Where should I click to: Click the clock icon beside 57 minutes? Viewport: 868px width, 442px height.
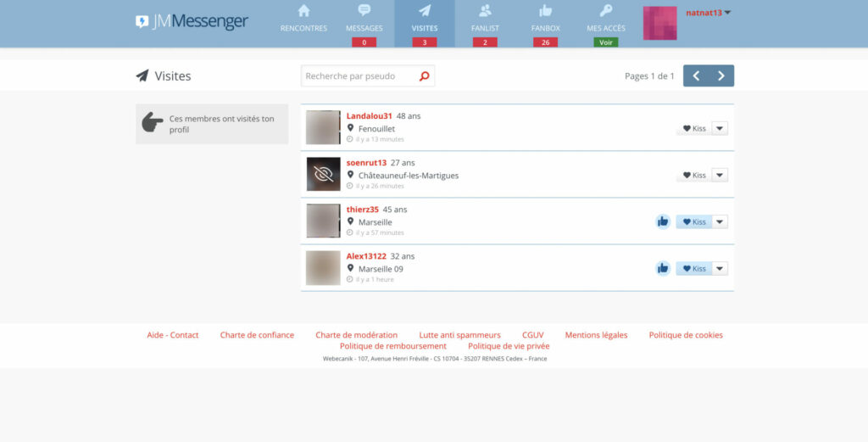[350, 232]
